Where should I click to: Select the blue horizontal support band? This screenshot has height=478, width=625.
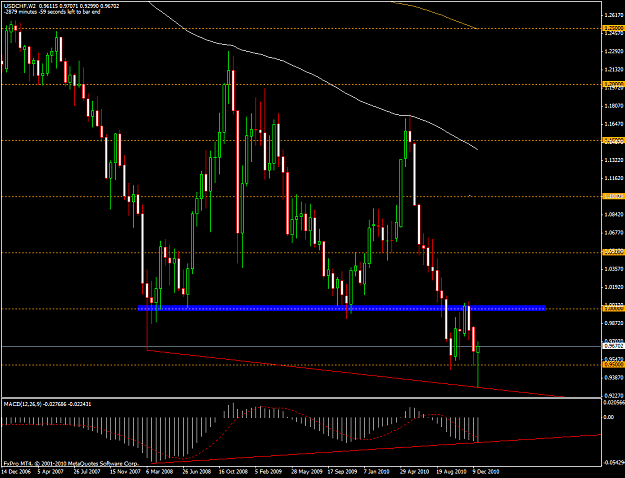point(342,308)
